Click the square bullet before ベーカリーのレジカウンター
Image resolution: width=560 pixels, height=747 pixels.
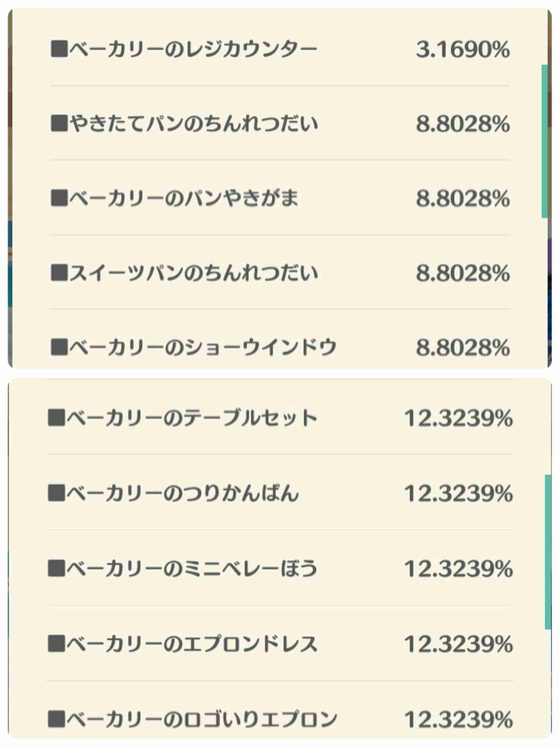(x=59, y=49)
